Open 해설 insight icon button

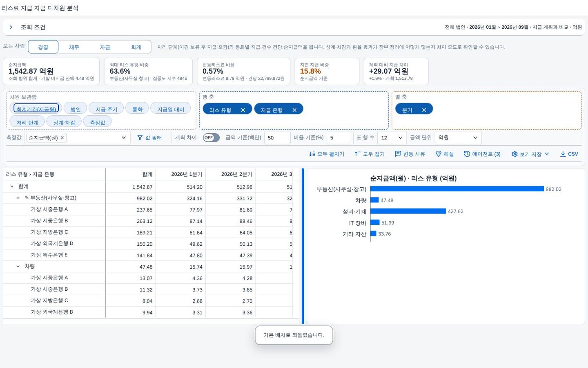click(x=445, y=154)
